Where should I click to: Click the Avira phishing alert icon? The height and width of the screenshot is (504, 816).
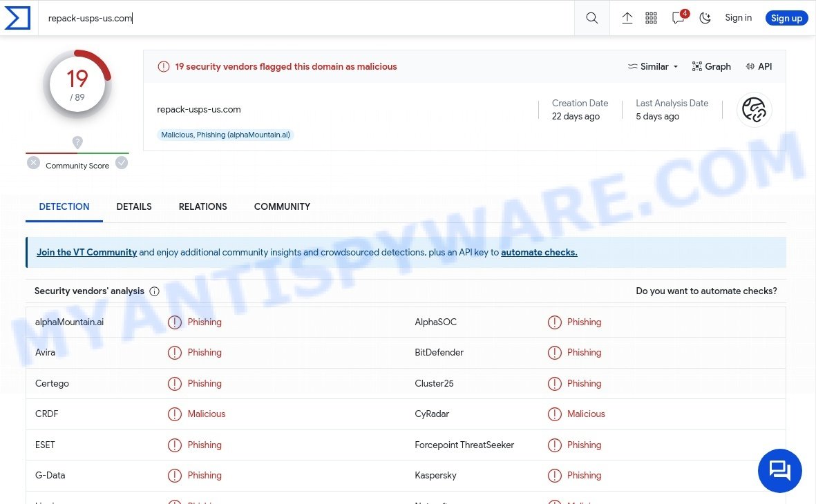[x=175, y=353]
